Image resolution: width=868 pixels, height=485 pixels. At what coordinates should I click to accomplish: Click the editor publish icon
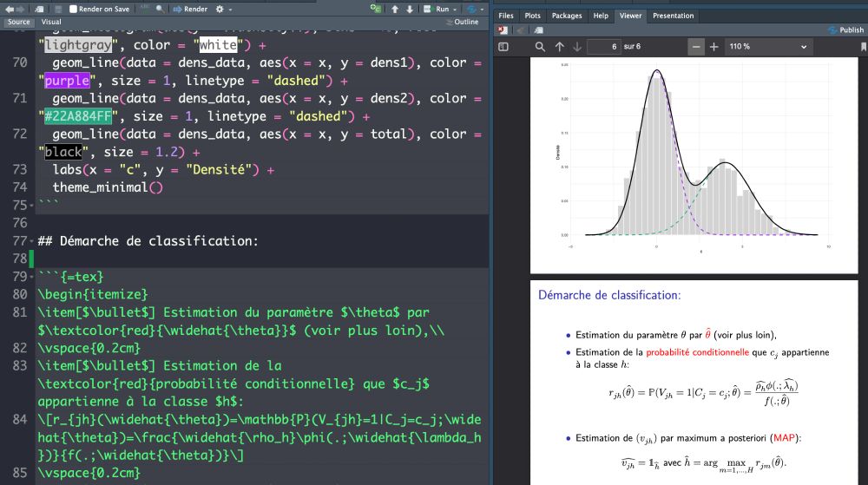[471, 9]
